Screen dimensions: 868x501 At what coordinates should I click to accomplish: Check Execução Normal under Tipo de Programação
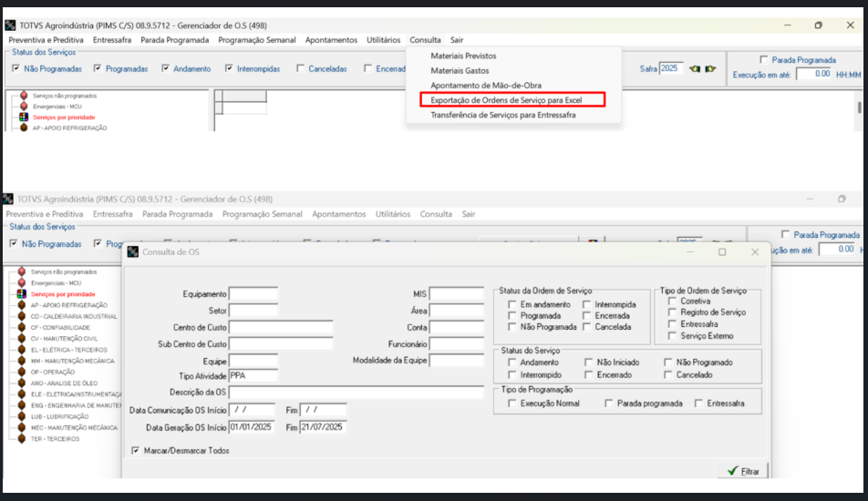point(512,404)
